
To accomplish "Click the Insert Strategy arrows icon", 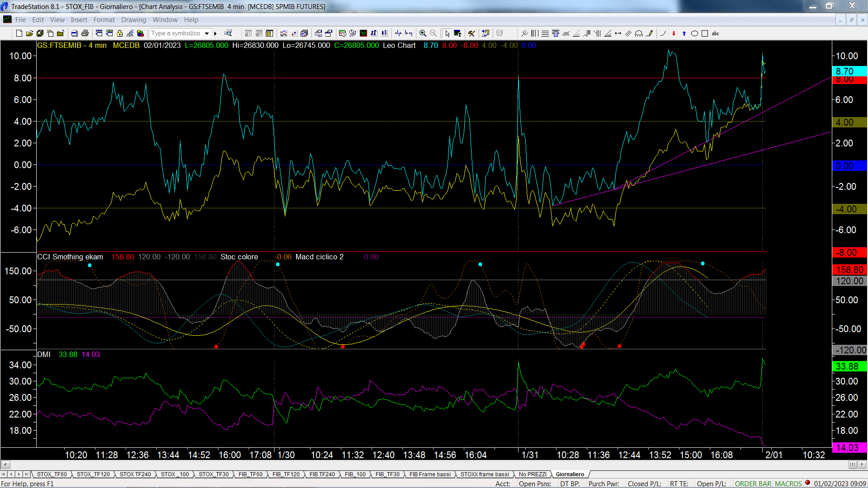I will 294,33.
